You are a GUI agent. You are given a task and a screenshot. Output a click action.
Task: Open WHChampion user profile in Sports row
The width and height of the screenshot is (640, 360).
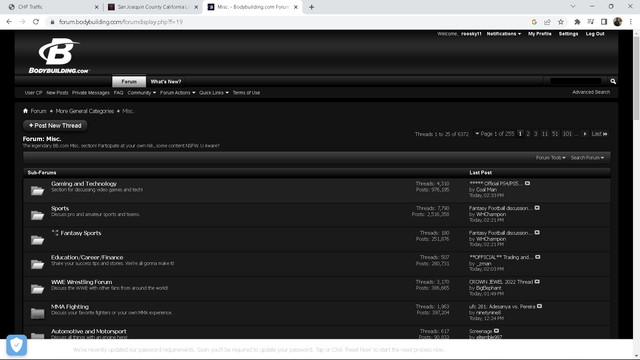point(491,214)
